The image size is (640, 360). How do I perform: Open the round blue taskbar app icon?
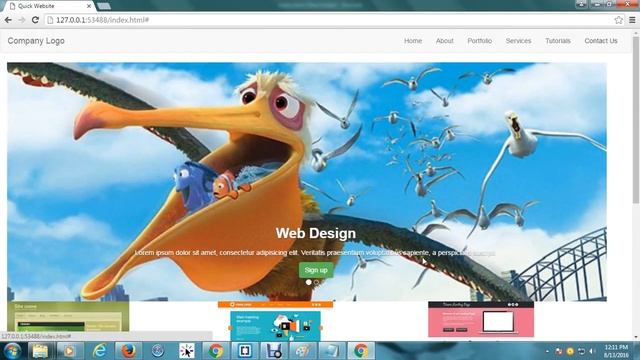tap(158, 351)
